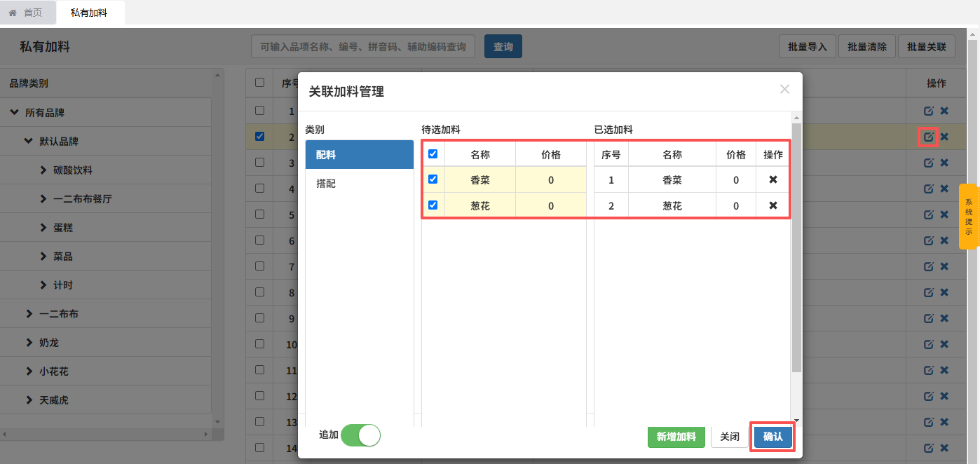The height and width of the screenshot is (464, 980).
Task: Click the 批量清除 button
Action: point(867,47)
